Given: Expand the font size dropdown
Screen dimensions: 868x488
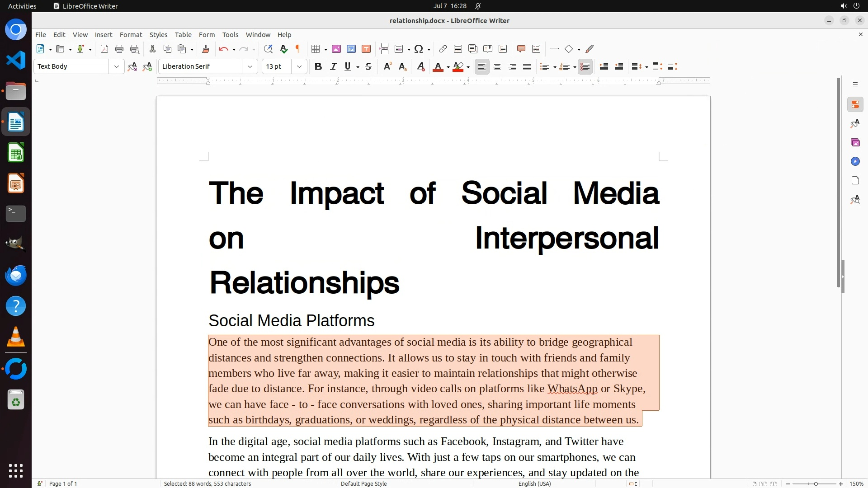Looking at the screenshot, I should 299,66.
